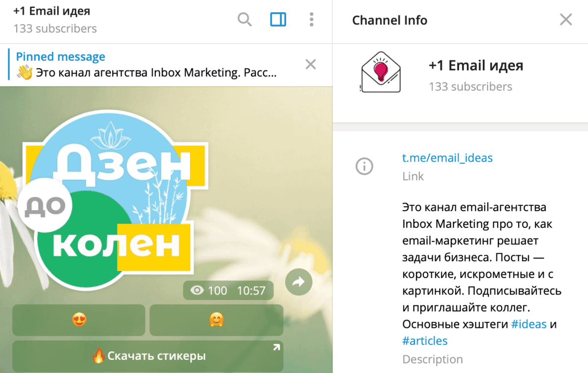React with the hugging face emoji
Screen dimensions: 588x373
tap(216, 320)
